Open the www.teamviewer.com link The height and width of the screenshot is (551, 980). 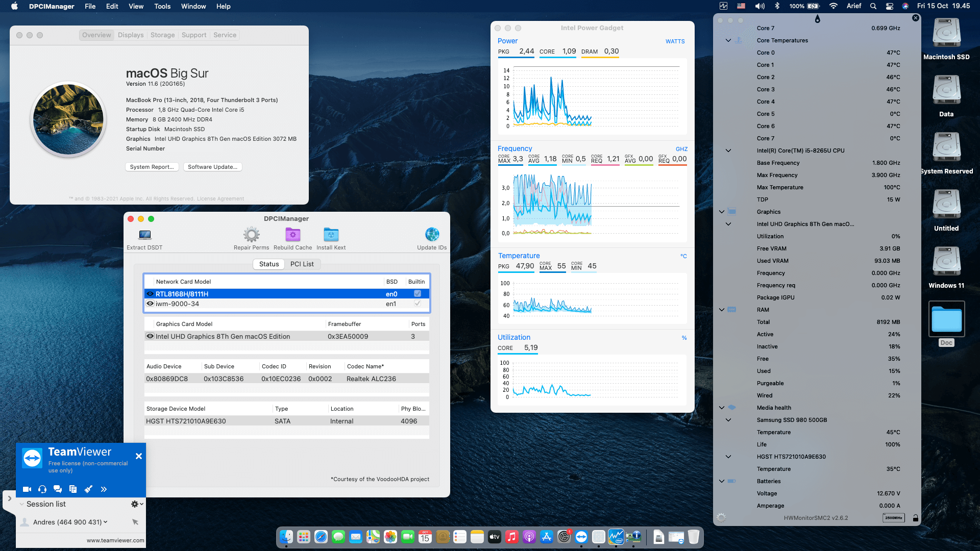pos(115,540)
